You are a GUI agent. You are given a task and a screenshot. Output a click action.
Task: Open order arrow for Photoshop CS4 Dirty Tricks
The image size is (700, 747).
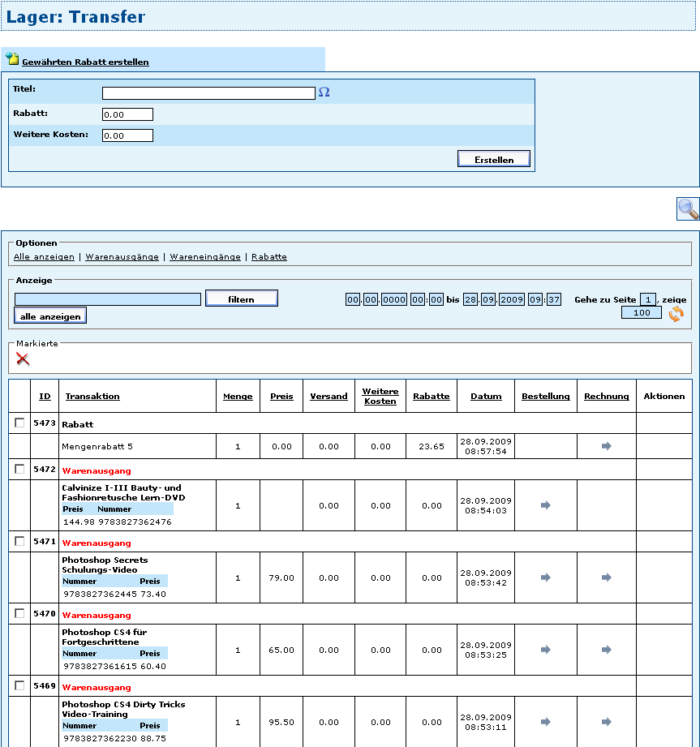coord(545,722)
